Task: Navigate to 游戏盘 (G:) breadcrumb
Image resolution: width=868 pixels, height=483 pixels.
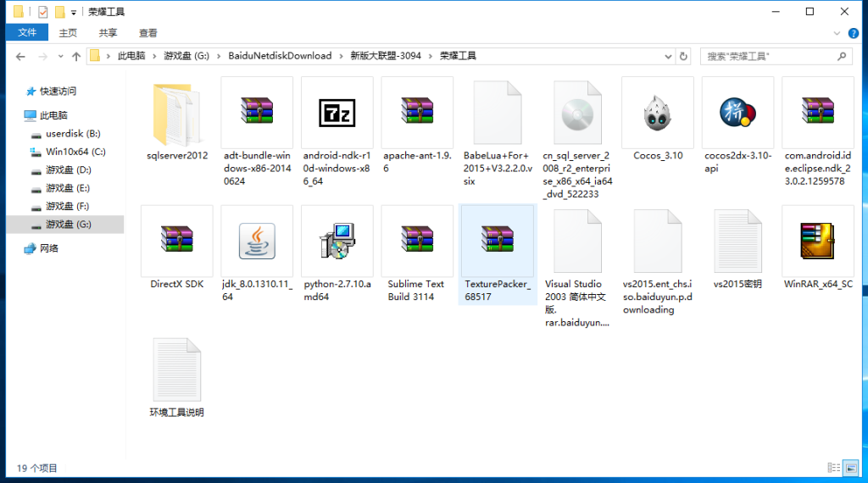Action: pyautogui.click(x=186, y=56)
